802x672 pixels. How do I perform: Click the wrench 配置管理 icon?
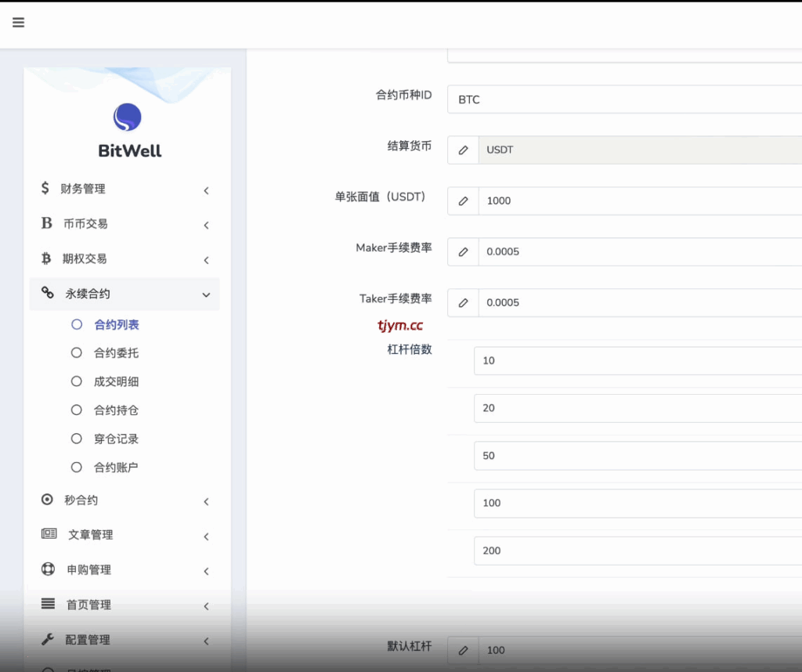48,639
